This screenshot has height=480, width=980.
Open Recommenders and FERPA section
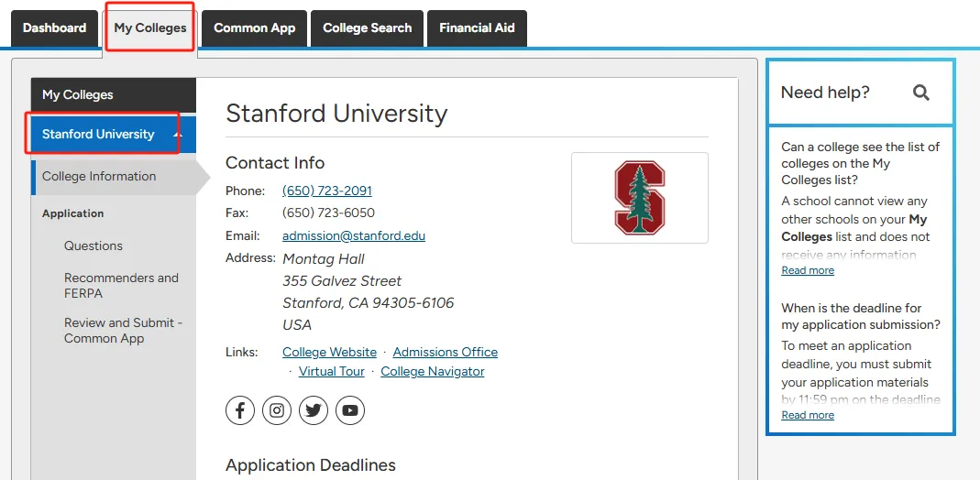tap(121, 286)
